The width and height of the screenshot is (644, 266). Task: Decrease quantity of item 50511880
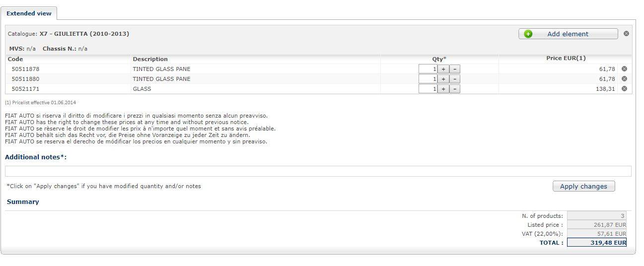point(454,79)
